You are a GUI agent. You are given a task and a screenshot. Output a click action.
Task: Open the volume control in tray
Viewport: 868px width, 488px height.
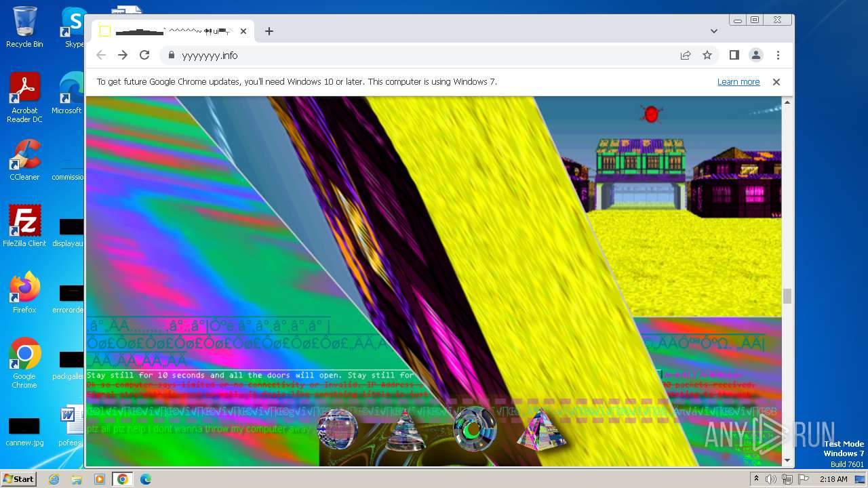click(771, 479)
